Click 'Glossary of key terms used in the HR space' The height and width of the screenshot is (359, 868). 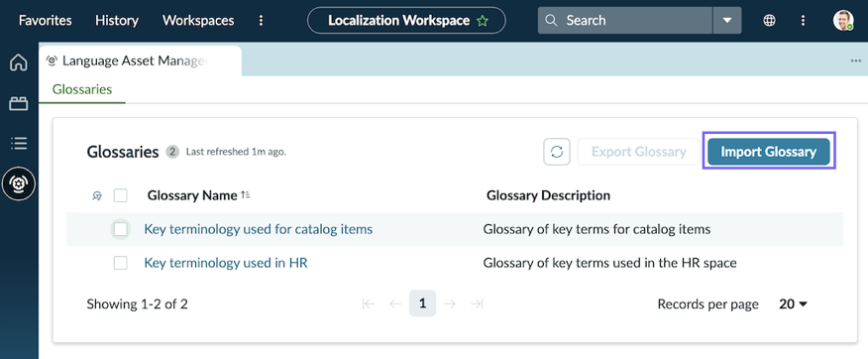(610, 263)
